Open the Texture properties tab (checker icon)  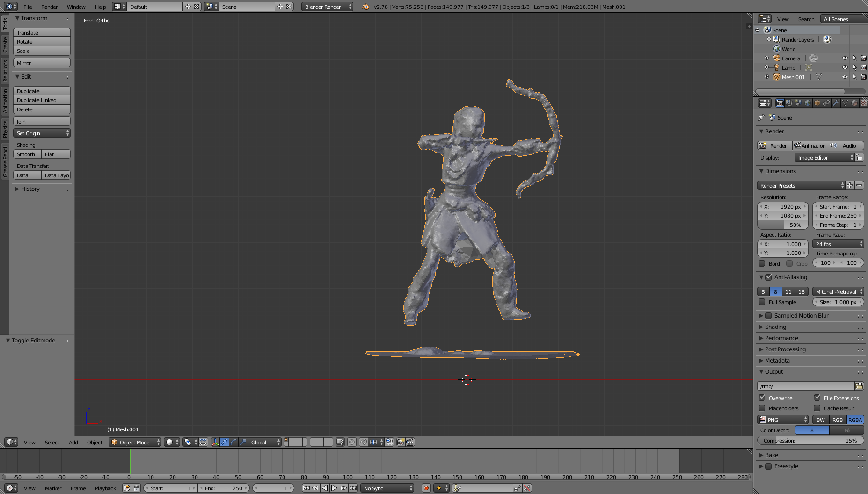(x=863, y=103)
